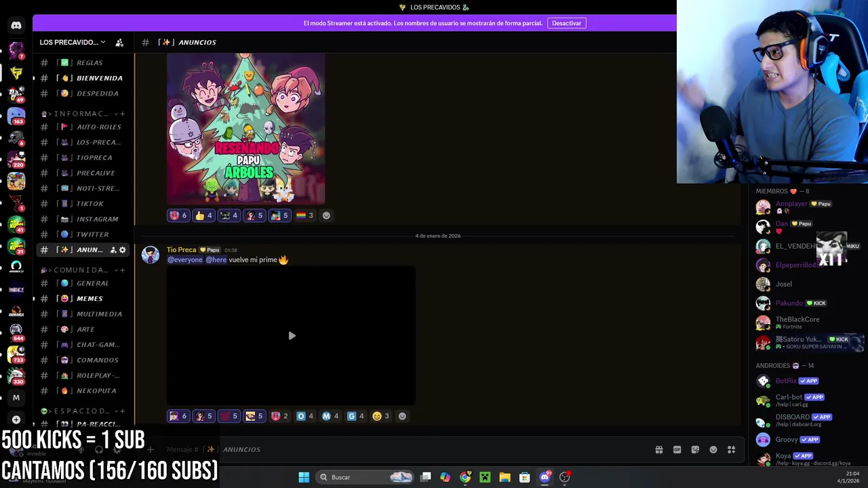Focus the Mensaje # ANUNCIOS text box
This screenshot has width=868, height=488.
407,449
